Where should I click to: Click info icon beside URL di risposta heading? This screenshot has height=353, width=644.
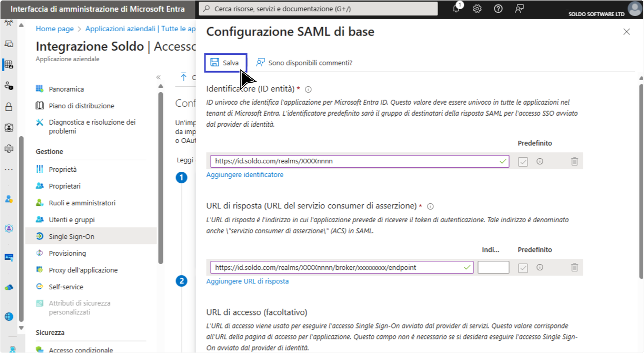point(430,206)
